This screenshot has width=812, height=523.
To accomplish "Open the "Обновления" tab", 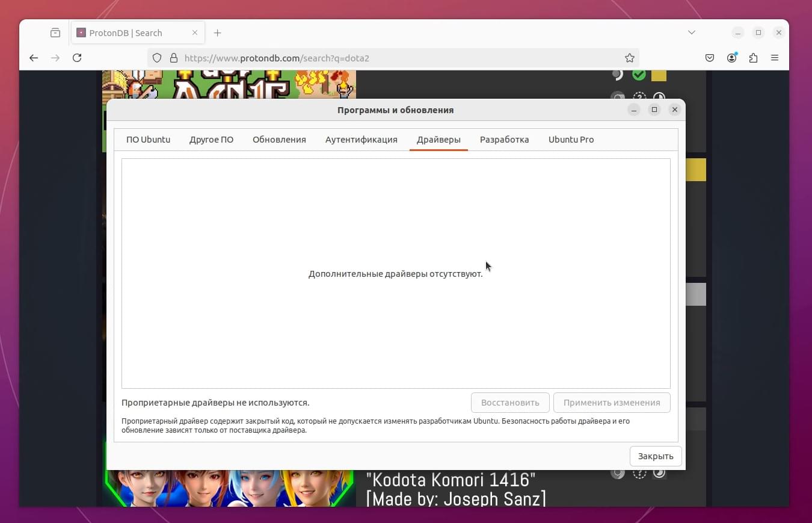I will 279,140.
